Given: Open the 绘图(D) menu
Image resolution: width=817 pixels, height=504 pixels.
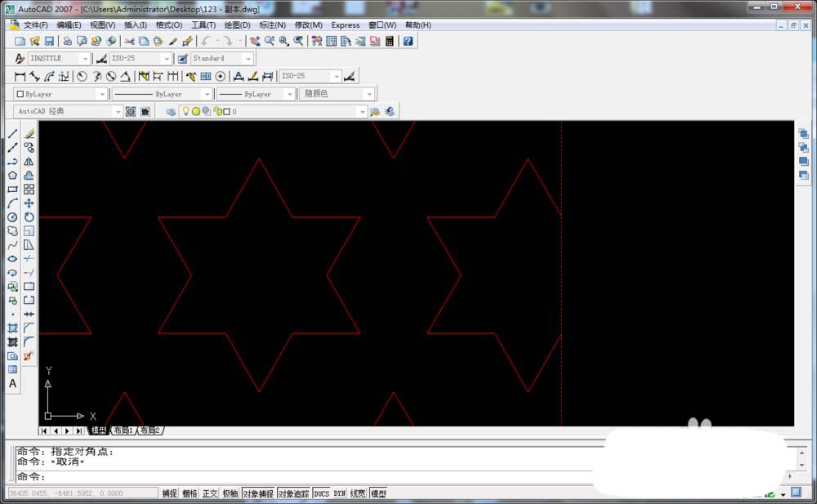Looking at the screenshot, I should click(x=238, y=25).
